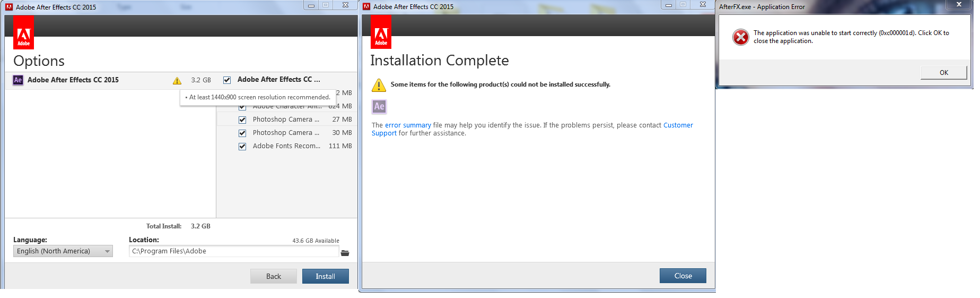Click the install Location path field

(234, 251)
